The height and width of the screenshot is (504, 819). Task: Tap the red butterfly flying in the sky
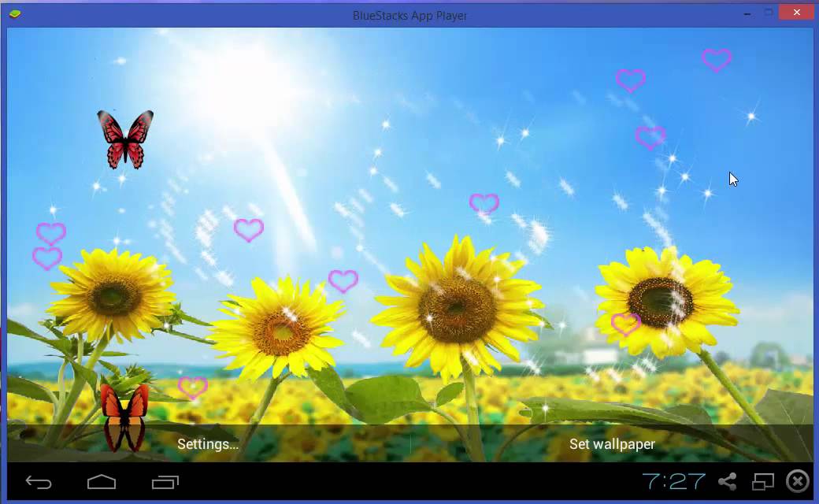click(x=125, y=138)
